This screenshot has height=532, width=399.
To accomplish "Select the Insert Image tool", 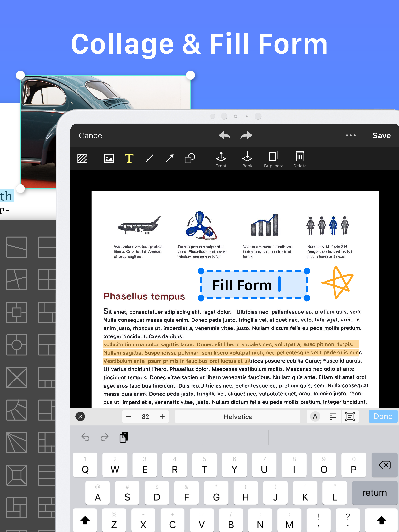I will tap(109, 159).
